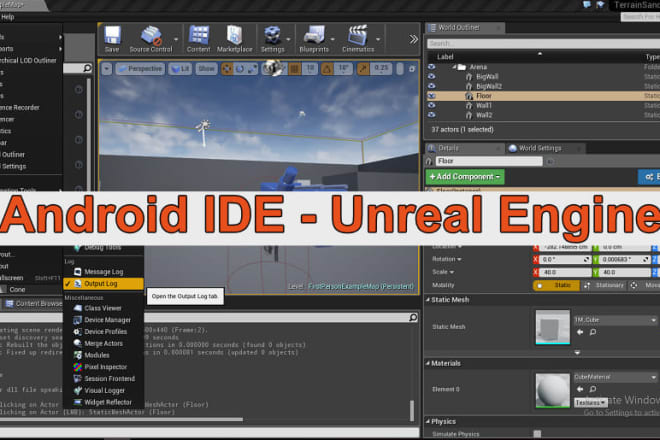Image resolution: width=660 pixels, height=440 pixels.
Task: Click the Show button in viewport toolbar
Action: pos(206,69)
